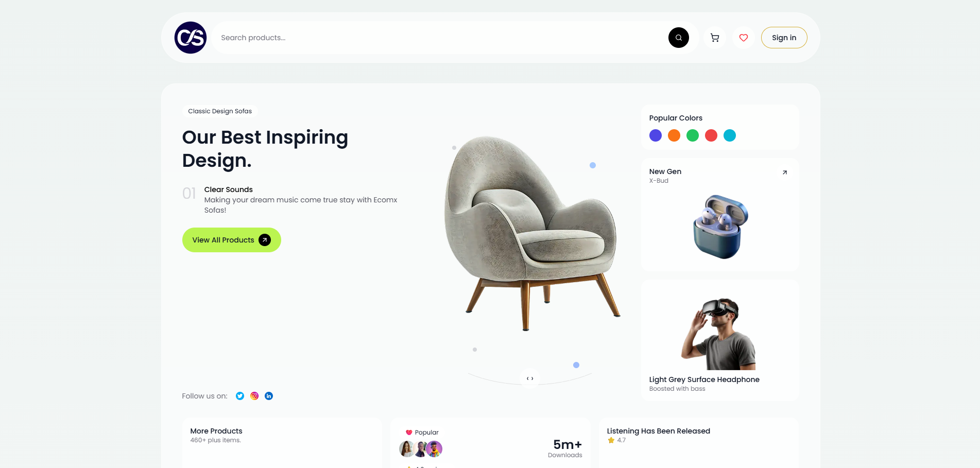Click the black search magnifier button

tap(679, 38)
